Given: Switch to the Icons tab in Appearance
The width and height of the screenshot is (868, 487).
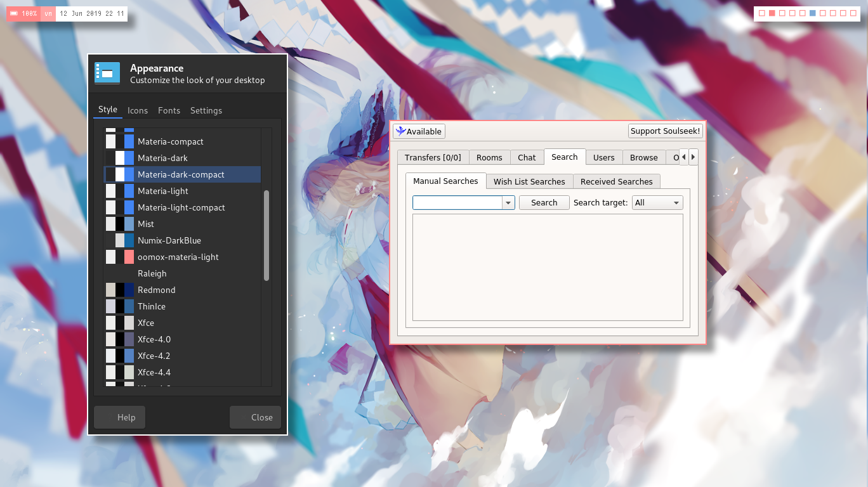Looking at the screenshot, I should 138,110.
